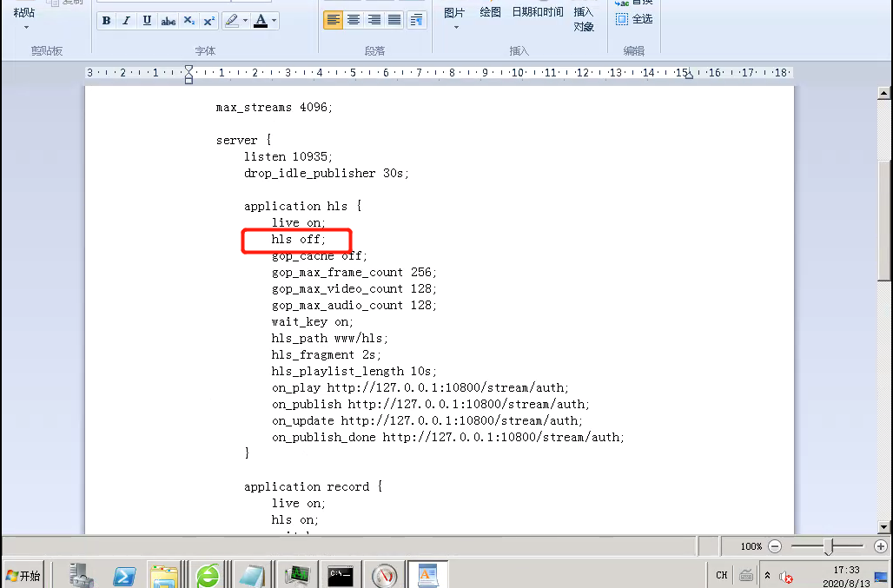Click the font color A button
The height and width of the screenshot is (588, 893).
(x=261, y=21)
